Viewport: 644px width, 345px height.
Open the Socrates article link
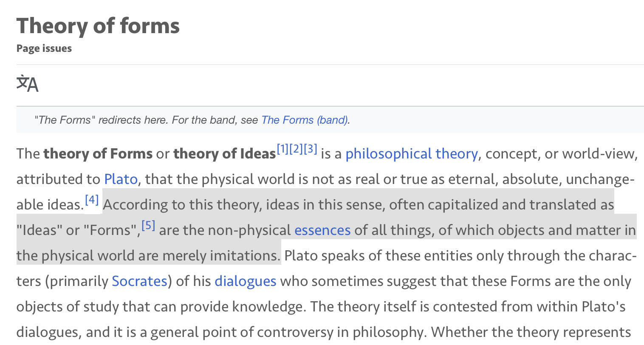(139, 281)
